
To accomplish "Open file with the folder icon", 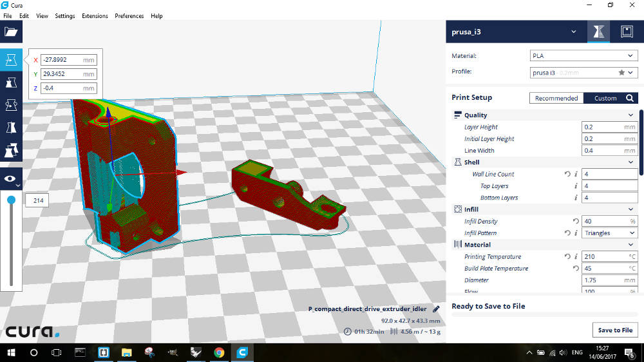I will (11, 32).
